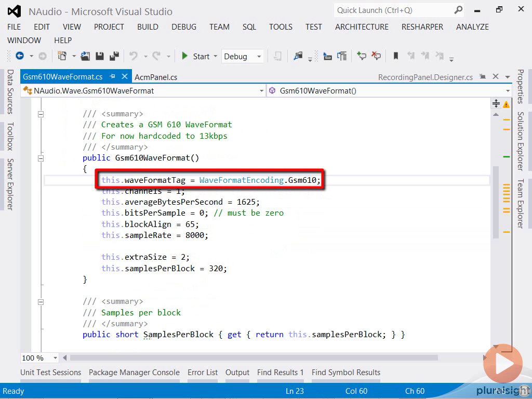Click the next bookmark icon
The width and height of the screenshot is (532, 399).
(425, 56)
